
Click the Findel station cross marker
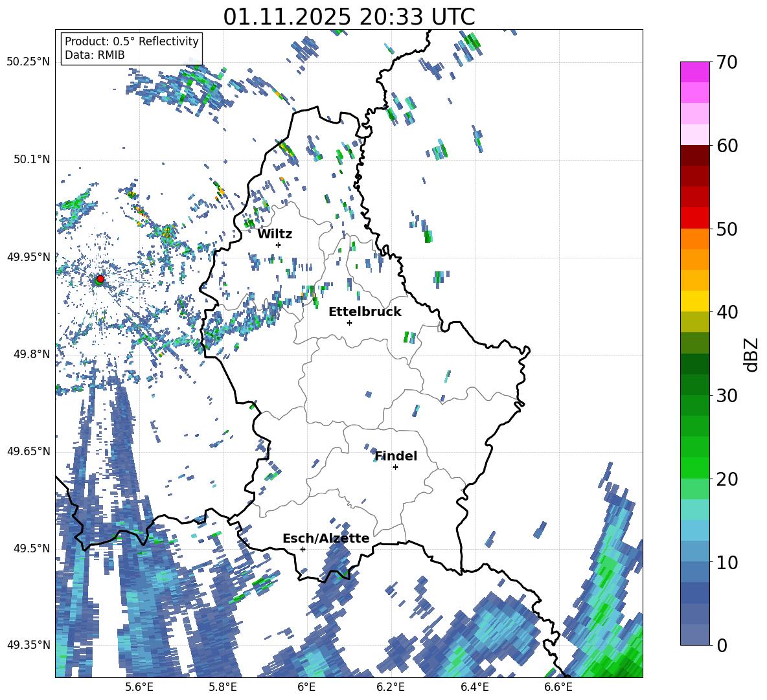(x=395, y=468)
